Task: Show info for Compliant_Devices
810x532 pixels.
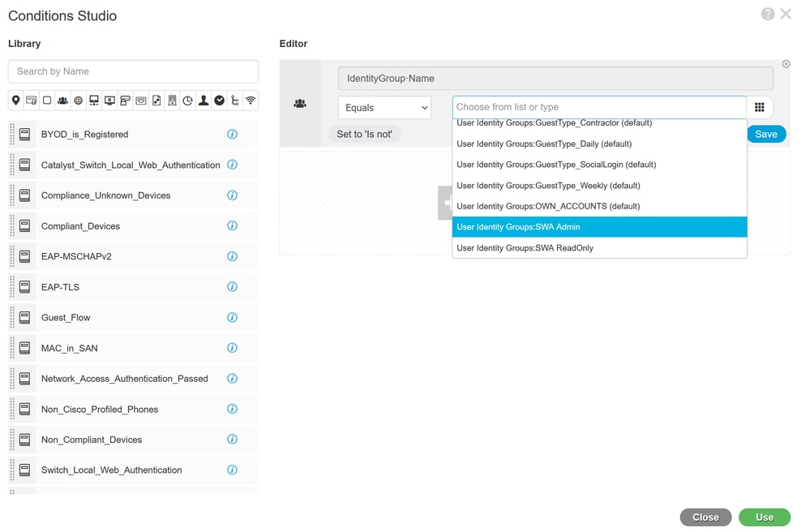Action: pos(233,225)
